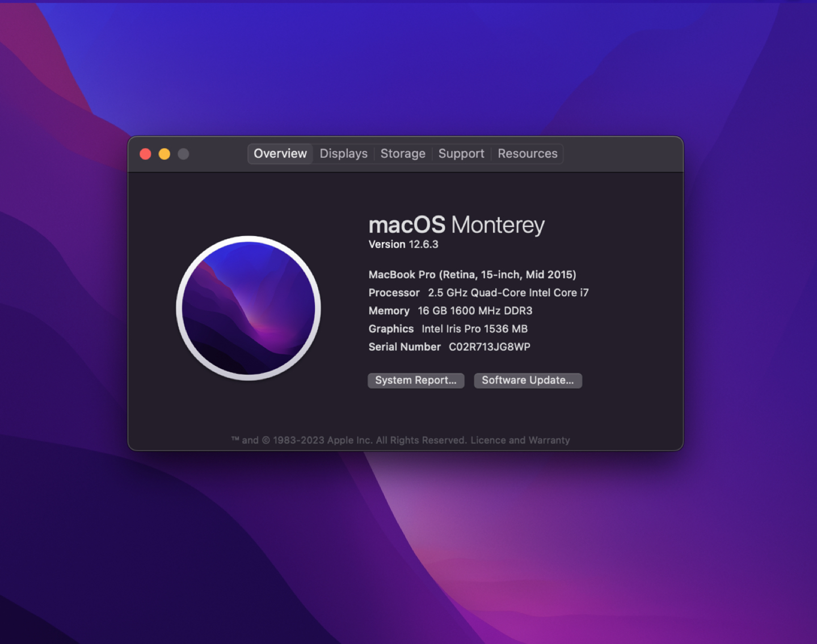Switch to the Support tab

tap(461, 154)
